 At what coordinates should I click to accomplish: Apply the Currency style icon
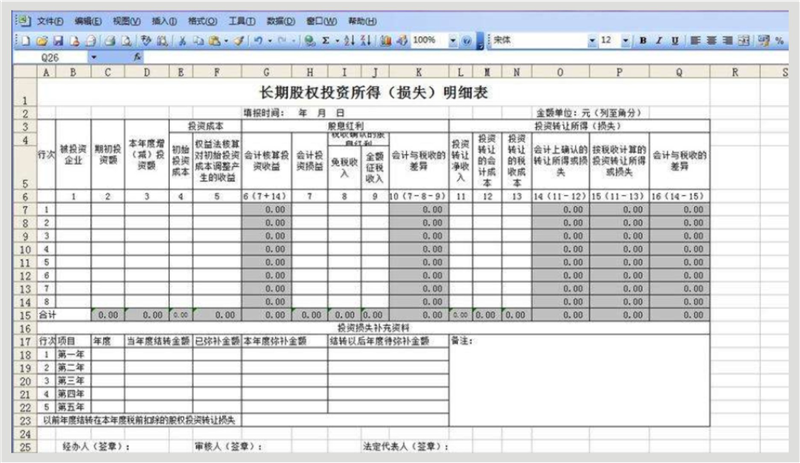click(x=764, y=40)
